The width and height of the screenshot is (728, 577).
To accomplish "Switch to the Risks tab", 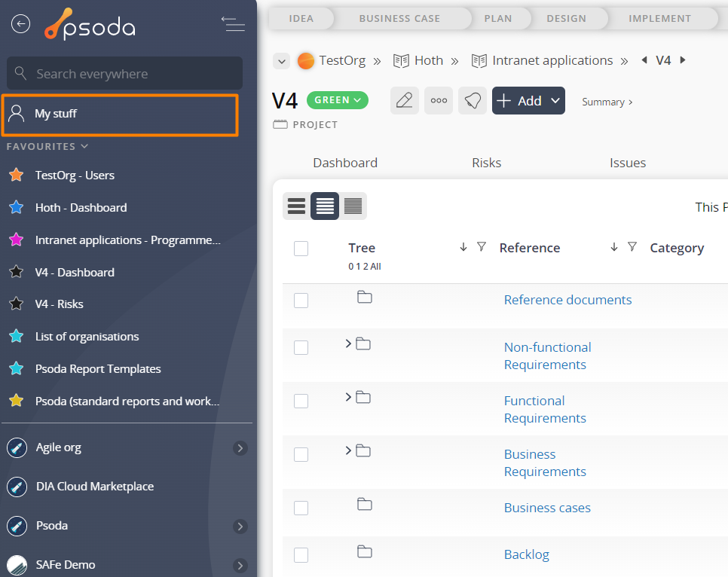I will [486, 163].
